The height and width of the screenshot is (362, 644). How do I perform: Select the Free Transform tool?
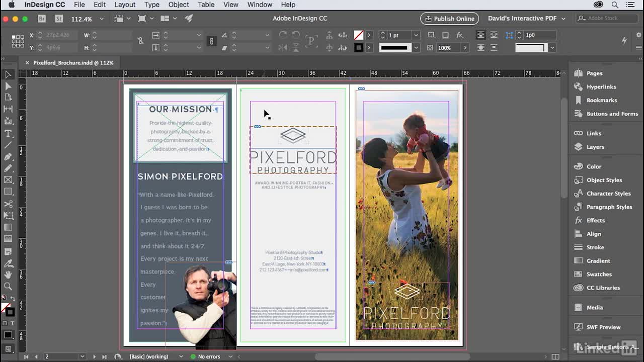[8, 216]
